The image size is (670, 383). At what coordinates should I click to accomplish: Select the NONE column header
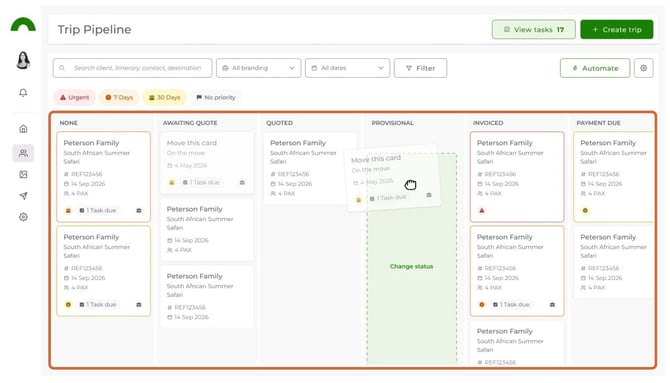point(69,123)
